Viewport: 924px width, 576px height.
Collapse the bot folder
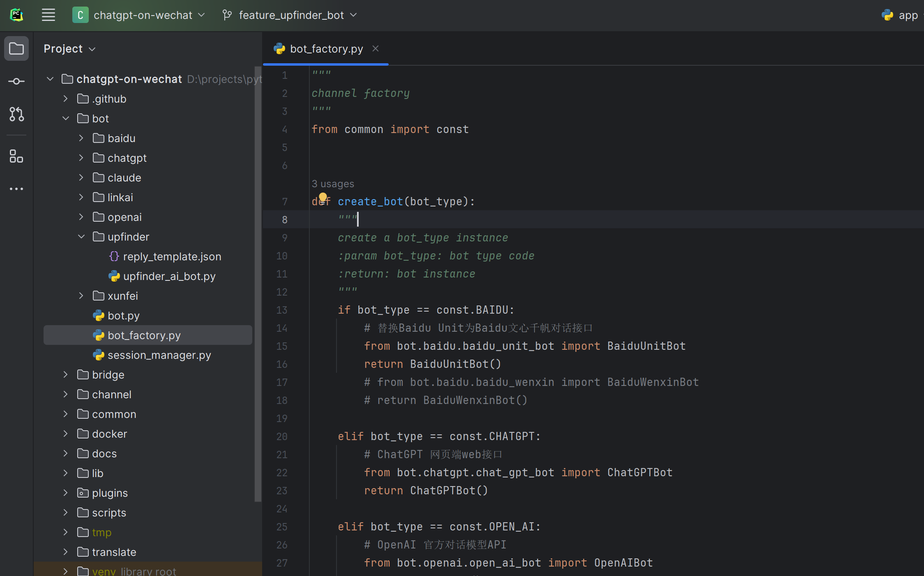(x=66, y=118)
